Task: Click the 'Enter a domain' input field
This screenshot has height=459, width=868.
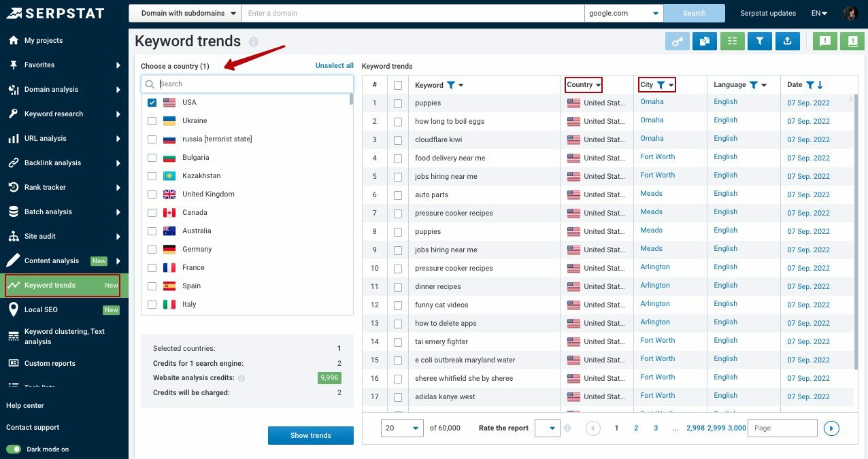Action: pos(414,13)
